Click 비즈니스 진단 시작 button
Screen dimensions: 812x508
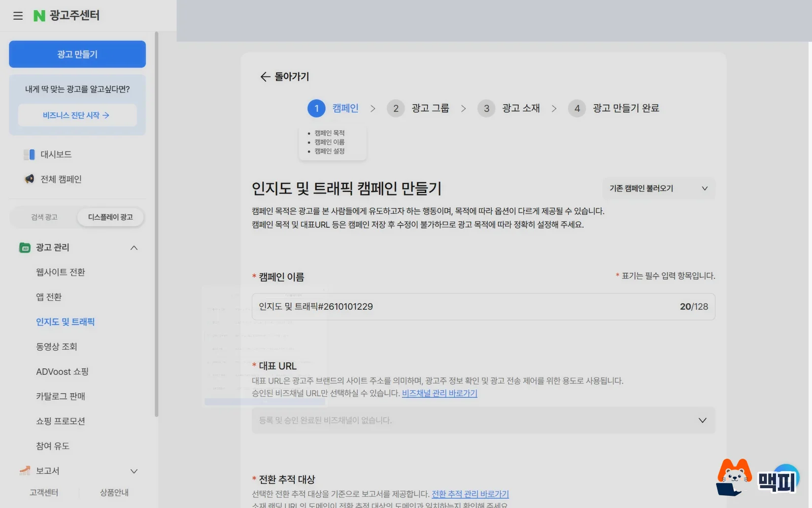point(77,115)
